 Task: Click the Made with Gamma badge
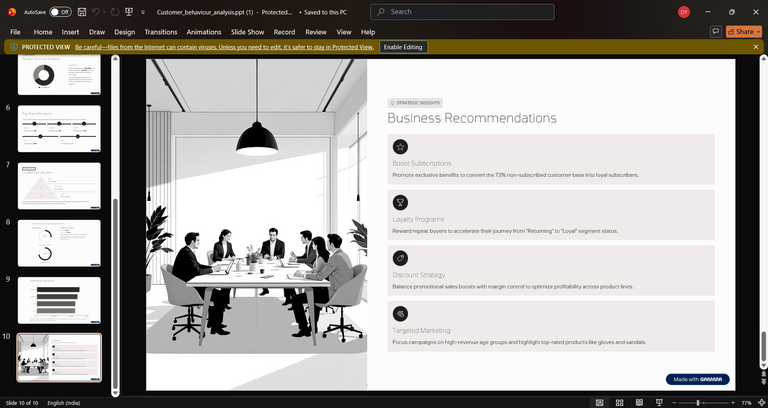(697, 379)
